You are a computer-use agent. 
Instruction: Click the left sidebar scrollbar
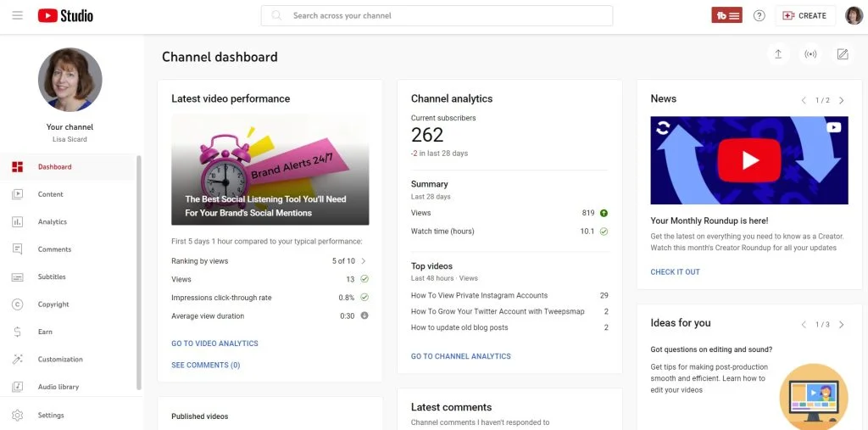139,272
